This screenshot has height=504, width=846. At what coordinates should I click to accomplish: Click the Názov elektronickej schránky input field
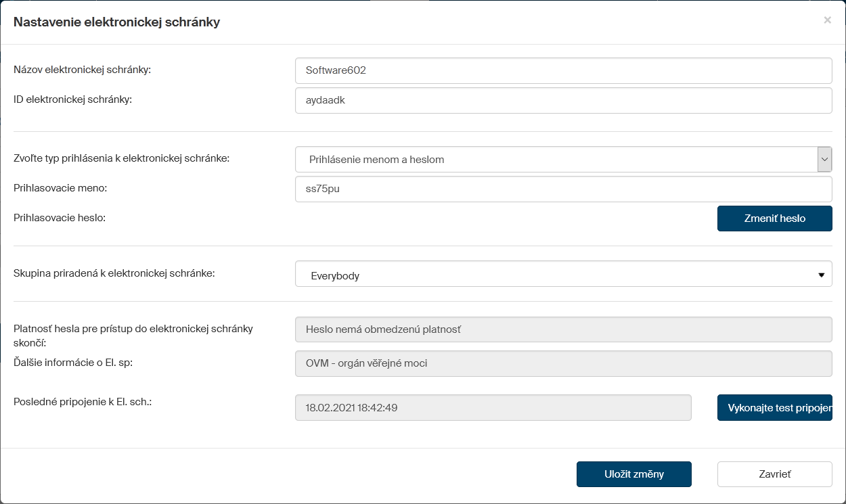point(563,70)
